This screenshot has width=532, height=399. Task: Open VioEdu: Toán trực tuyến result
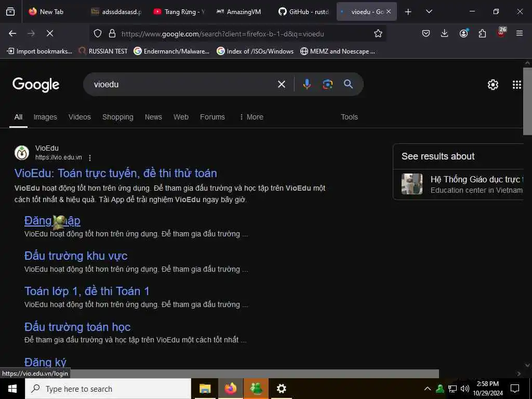116,174
